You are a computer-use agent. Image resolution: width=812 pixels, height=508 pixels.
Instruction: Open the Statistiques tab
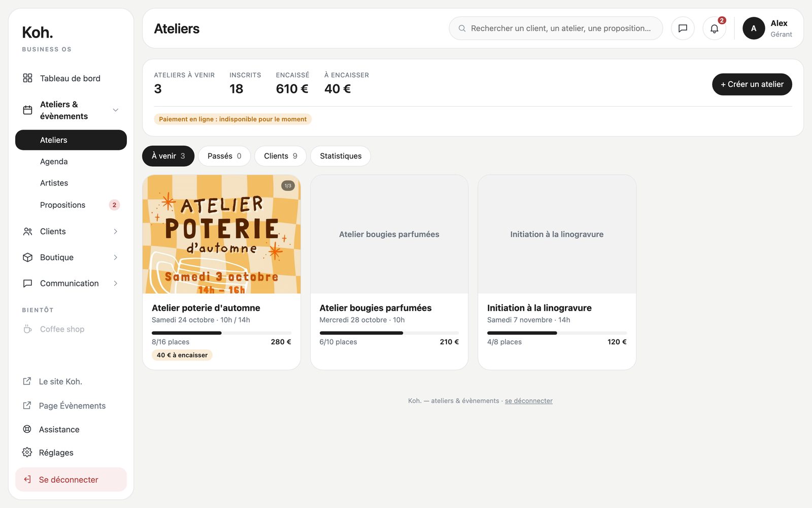(341, 156)
